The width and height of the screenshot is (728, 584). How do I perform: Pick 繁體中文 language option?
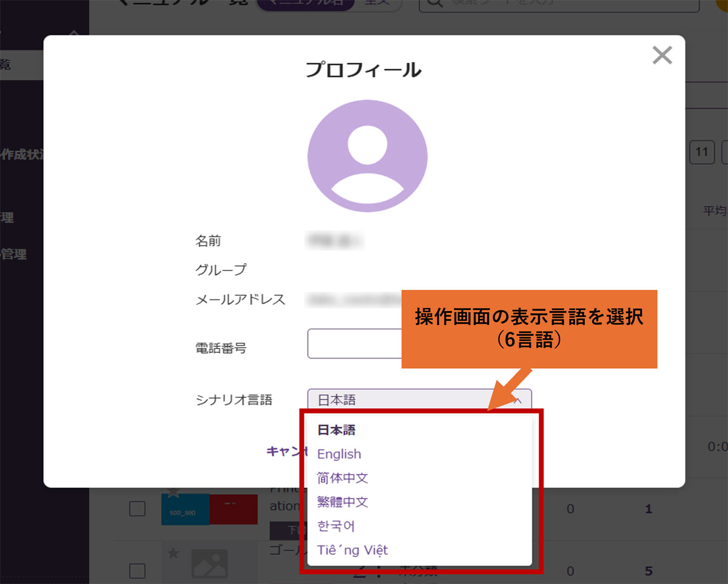(343, 502)
